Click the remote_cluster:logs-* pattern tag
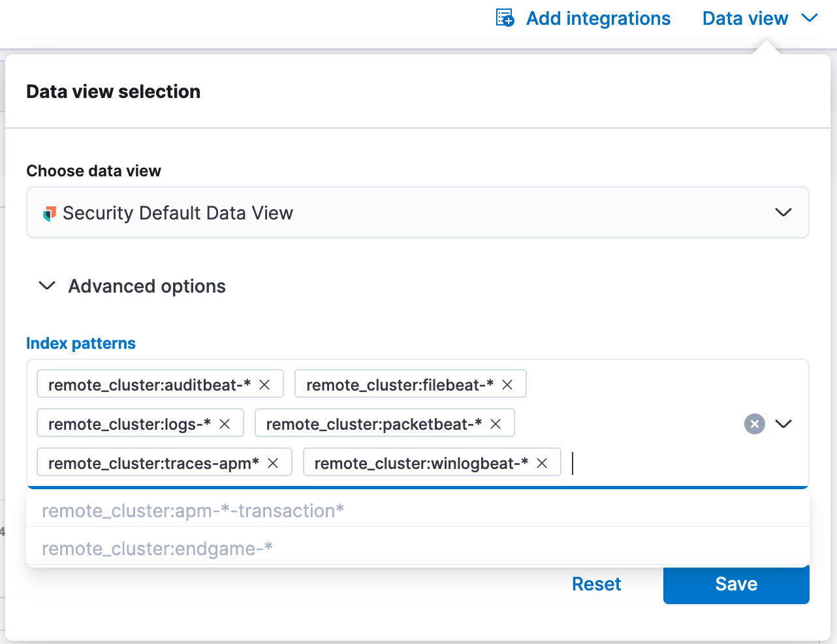837x644 pixels. tap(129, 424)
